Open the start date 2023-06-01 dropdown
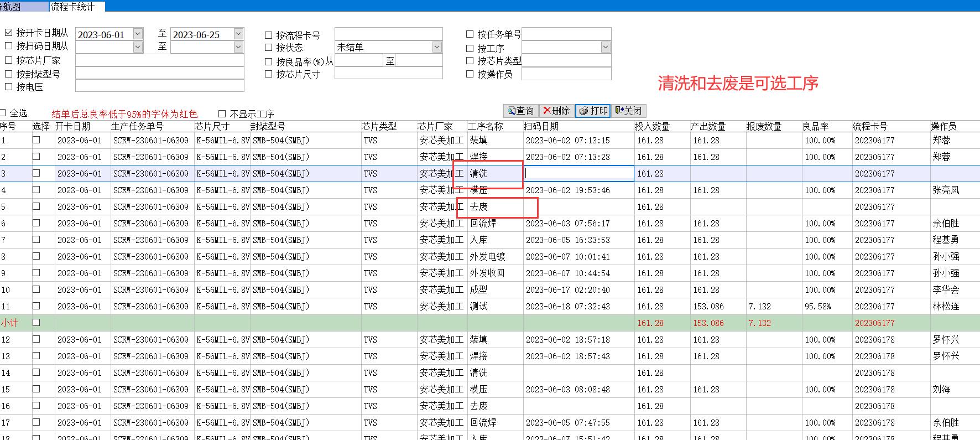980x440 pixels. point(138,34)
